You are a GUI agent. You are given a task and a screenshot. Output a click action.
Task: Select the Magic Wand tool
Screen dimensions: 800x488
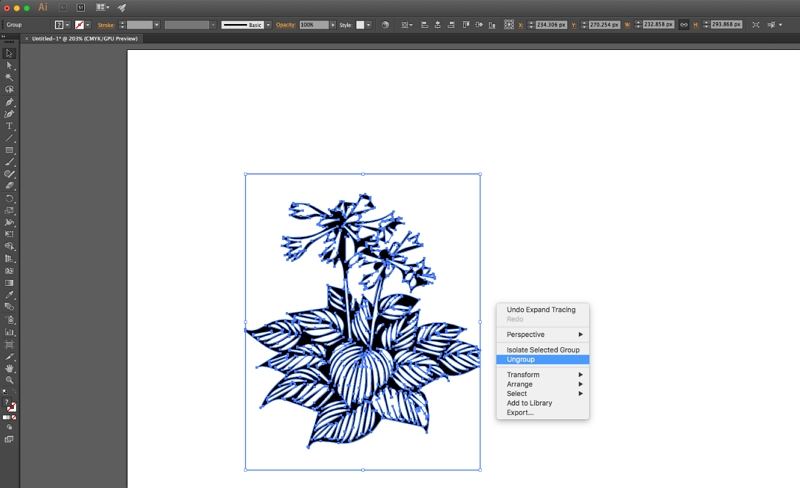click(10, 77)
